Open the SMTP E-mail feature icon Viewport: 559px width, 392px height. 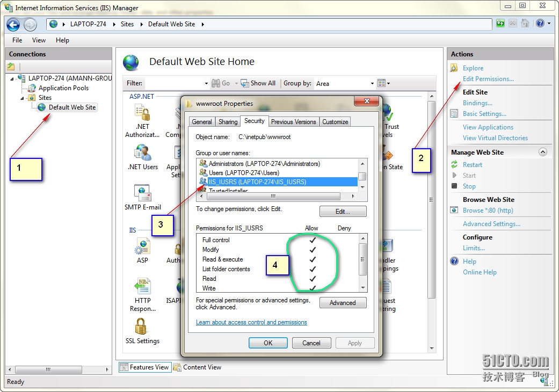coord(143,193)
